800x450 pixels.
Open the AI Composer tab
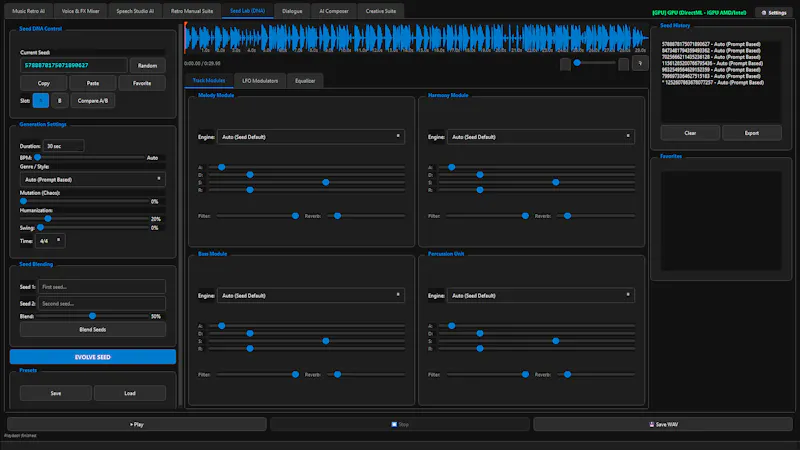tap(334, 11)
